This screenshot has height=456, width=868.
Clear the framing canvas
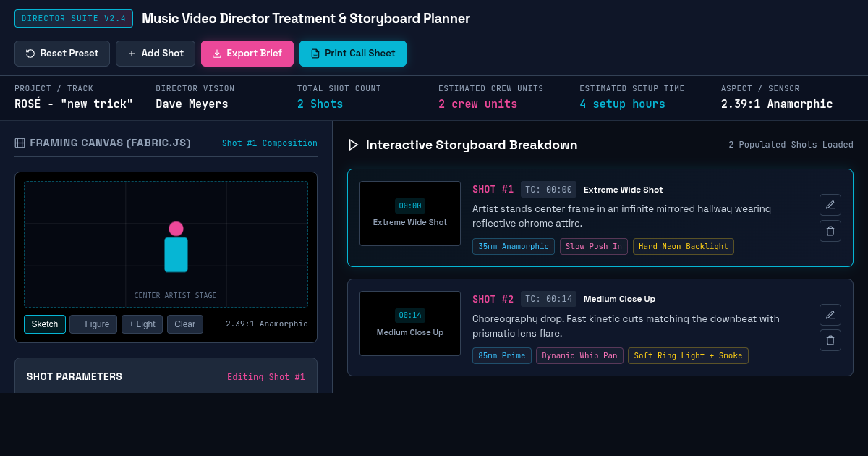pos(185,324)
